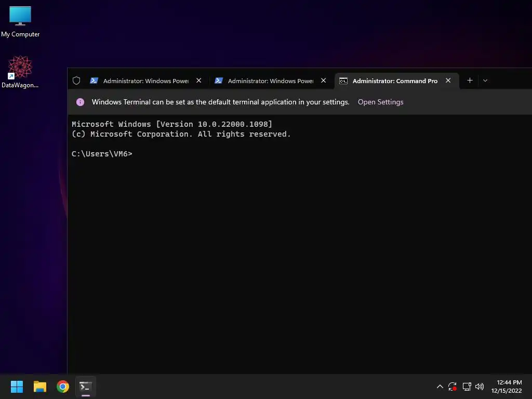Close the Command Prompt tab
This screenshot has width=532, height=399.
click(x=448, y=81)
